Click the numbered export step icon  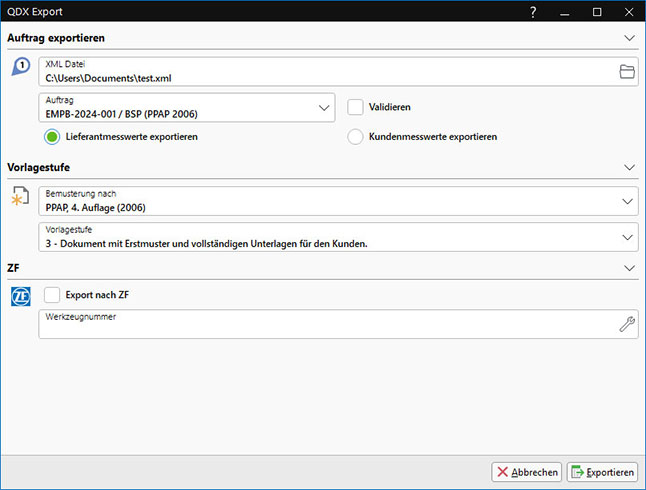(21, 68)
